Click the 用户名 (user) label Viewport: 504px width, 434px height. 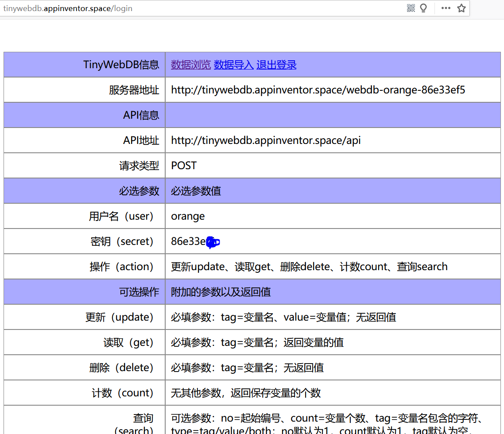(121, 217)
